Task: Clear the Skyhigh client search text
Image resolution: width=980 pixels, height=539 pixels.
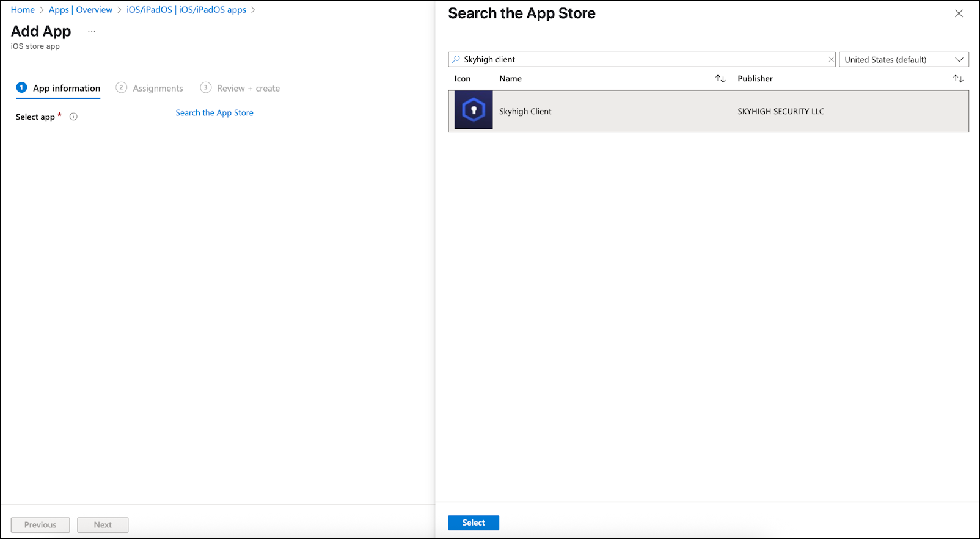Action: [831, 59]
